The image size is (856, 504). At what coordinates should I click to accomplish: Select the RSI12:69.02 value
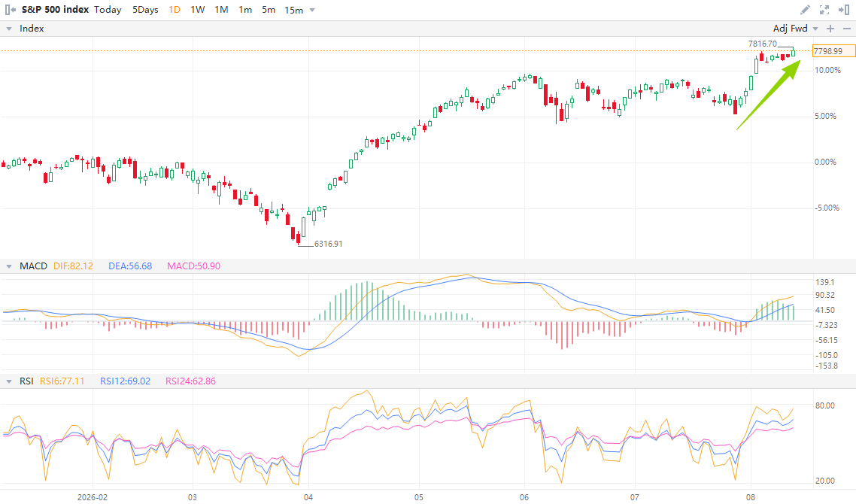pos(125,381)
